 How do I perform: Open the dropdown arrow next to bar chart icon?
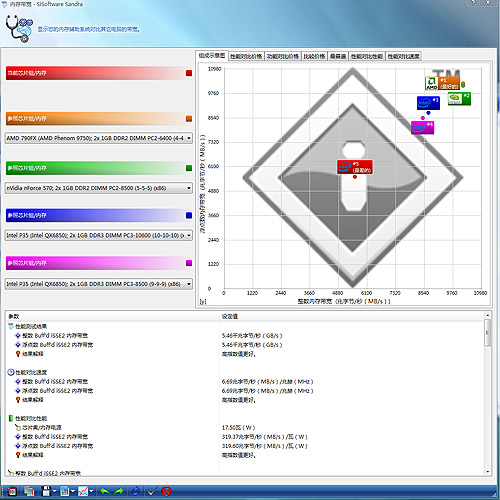pos(73,491)
